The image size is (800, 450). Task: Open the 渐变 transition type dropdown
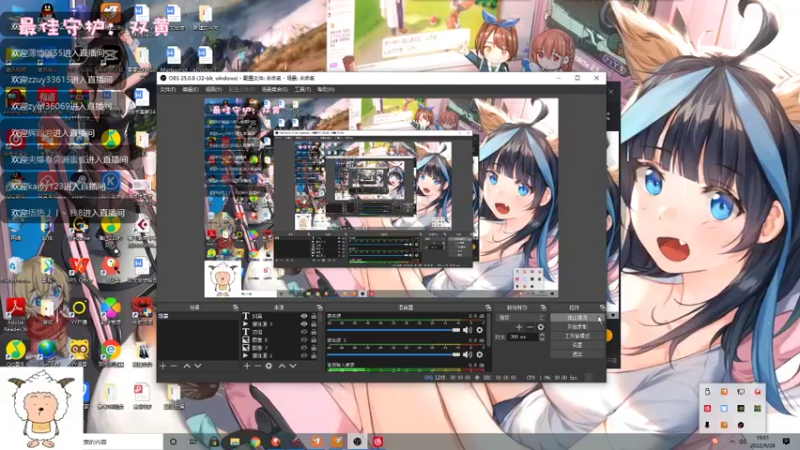521,317
